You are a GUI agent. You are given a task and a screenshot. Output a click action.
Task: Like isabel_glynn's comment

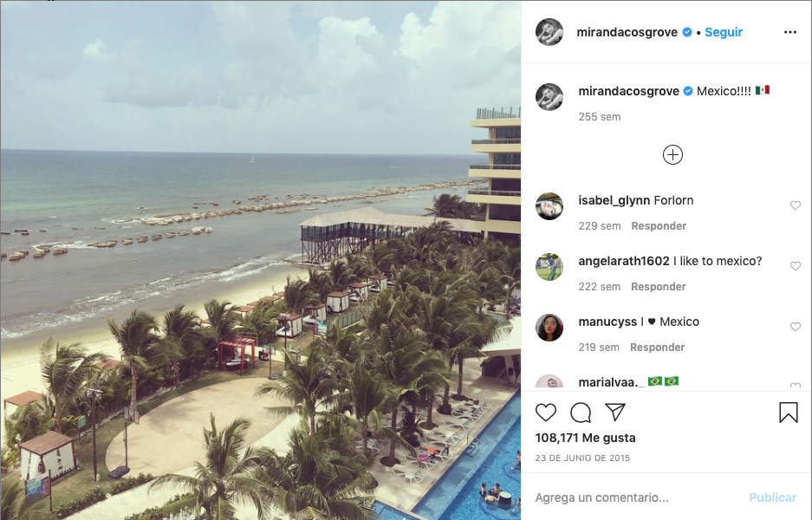pos(796,205)
